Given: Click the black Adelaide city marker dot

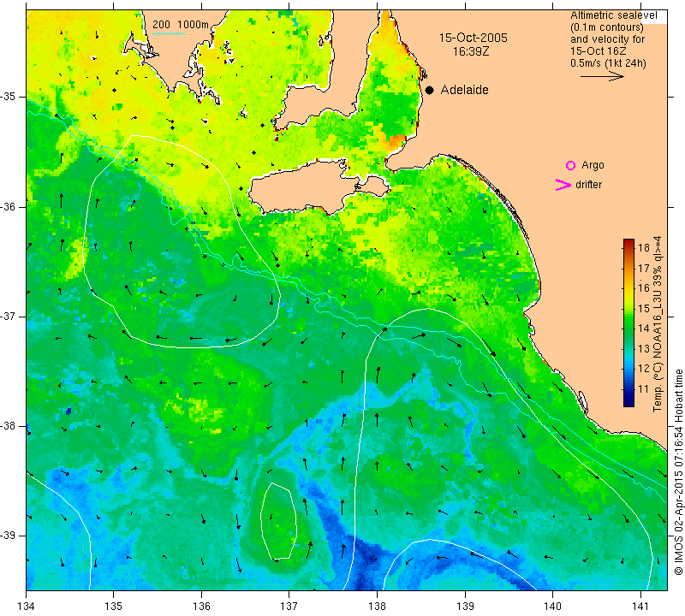Looking at the screenshot, I should 430,90.
